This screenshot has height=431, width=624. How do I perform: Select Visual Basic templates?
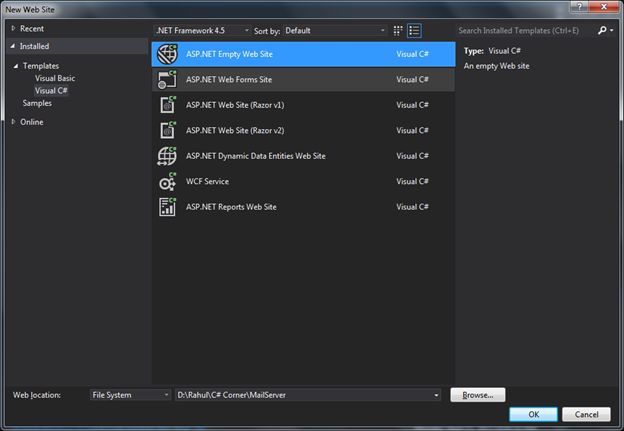[x=55, y=78]
